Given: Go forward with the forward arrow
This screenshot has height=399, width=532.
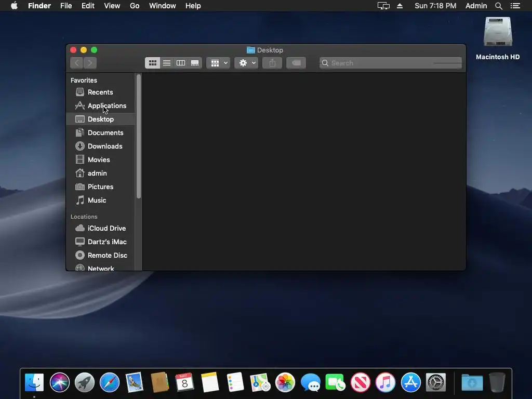Looking at the screenshot, I should (90, 63).
